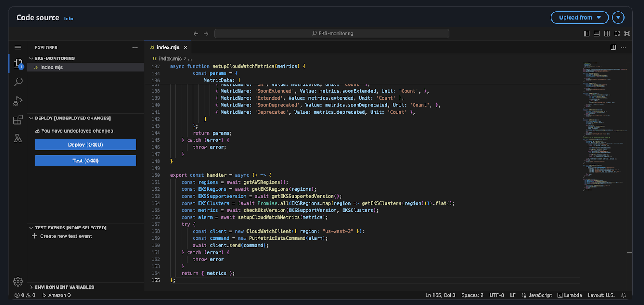Screen dimensions: 644x305
Task: Split the editor to the right
Action: tap(613, 47)
